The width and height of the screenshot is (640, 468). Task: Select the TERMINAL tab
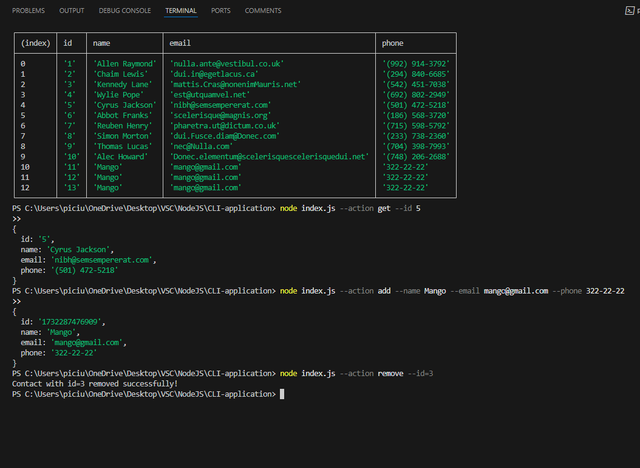[181, 11]
